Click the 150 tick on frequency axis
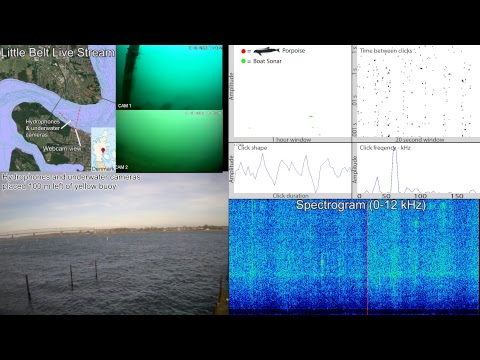Viewport: 480px width, 360px height. tap(457, 196)
